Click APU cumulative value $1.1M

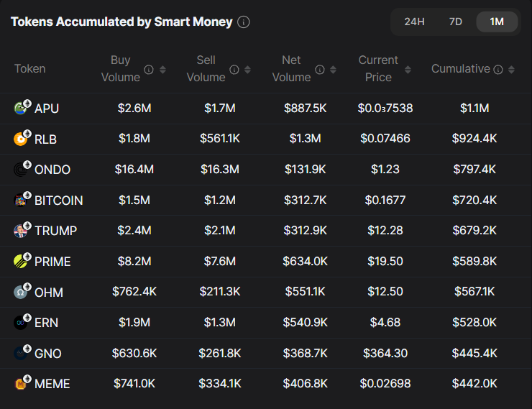(474, 109)
